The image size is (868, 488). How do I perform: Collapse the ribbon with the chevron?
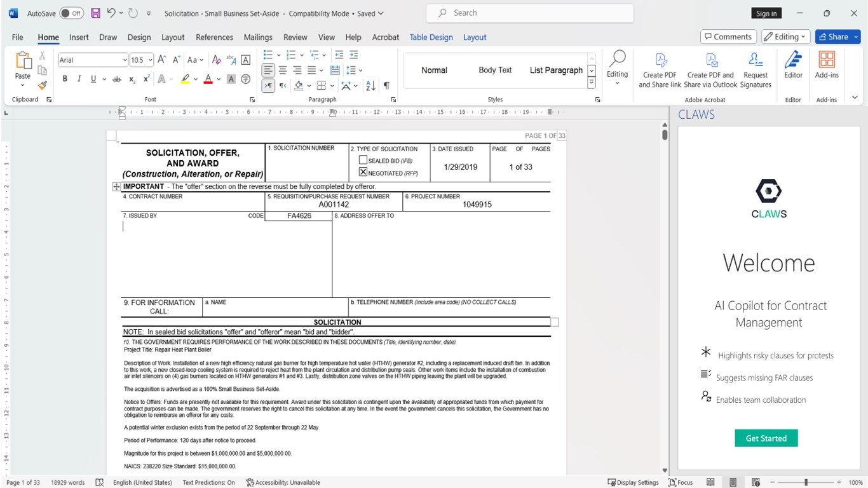(x=855, y=97)
